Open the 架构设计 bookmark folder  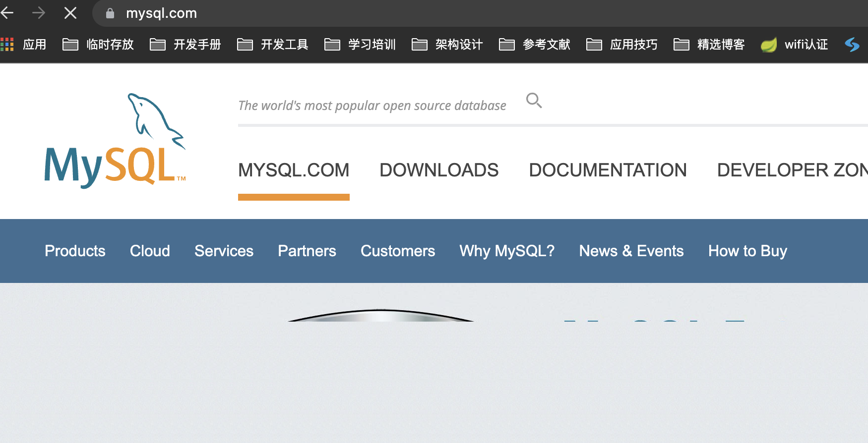[x=447, y=45]
